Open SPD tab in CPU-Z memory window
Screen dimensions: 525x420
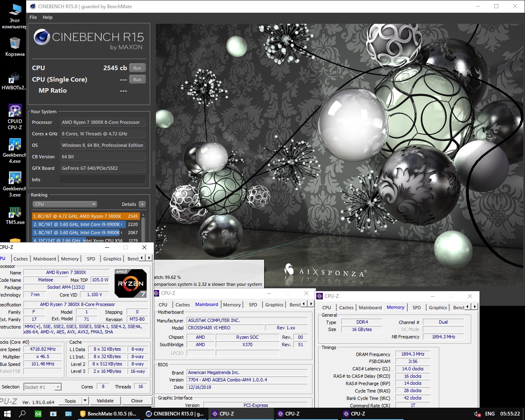[417, 308]
